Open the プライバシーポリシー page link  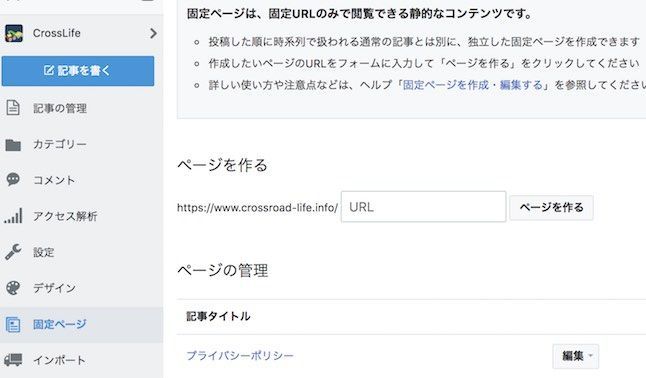click(240, 355)
